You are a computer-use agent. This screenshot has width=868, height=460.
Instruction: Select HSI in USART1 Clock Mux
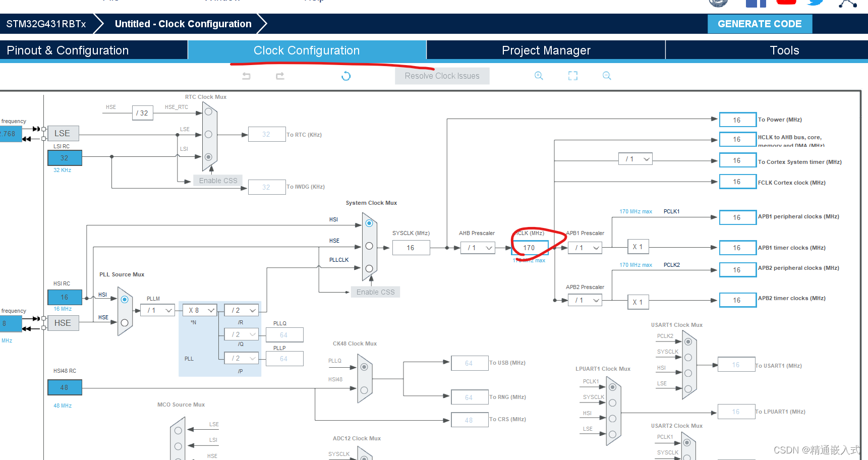click(688, 373)
